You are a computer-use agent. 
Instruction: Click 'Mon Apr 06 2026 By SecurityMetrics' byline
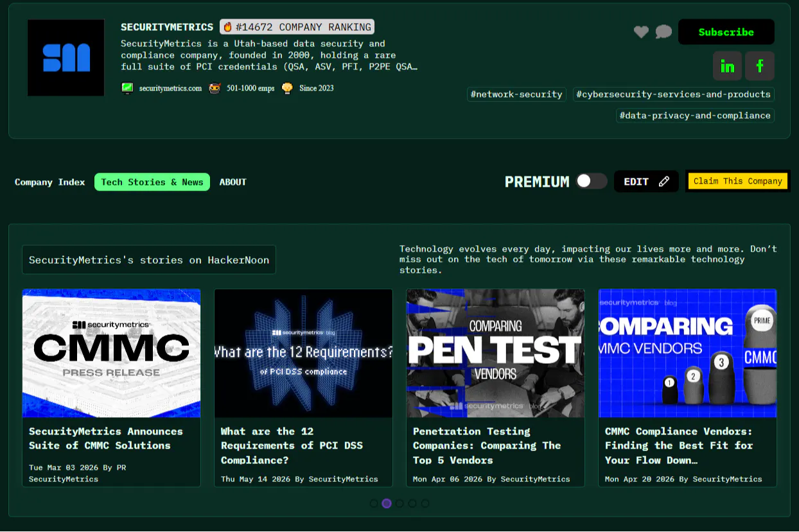pos(491,479)
